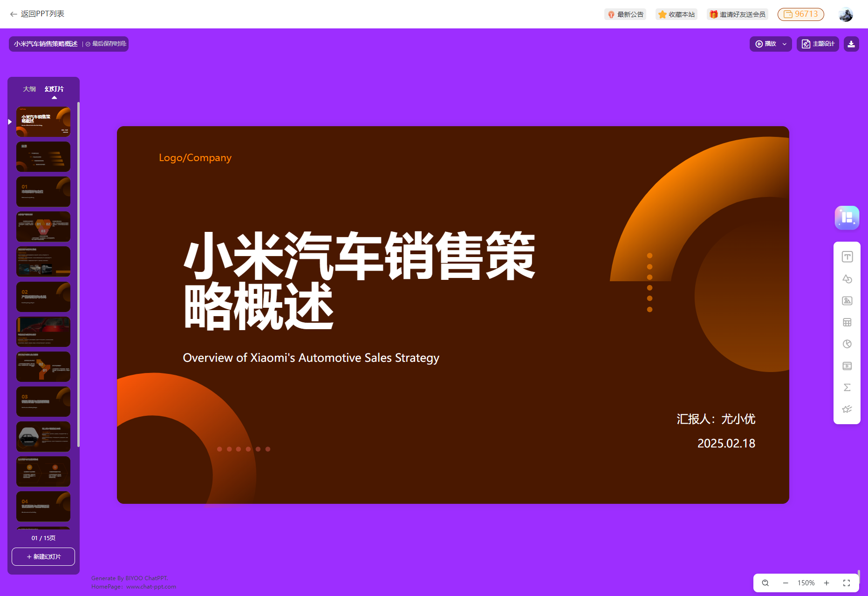Select the 02 section slide thumbnail
The height and width of the screenshot is (596, 868).
point(43,297)
